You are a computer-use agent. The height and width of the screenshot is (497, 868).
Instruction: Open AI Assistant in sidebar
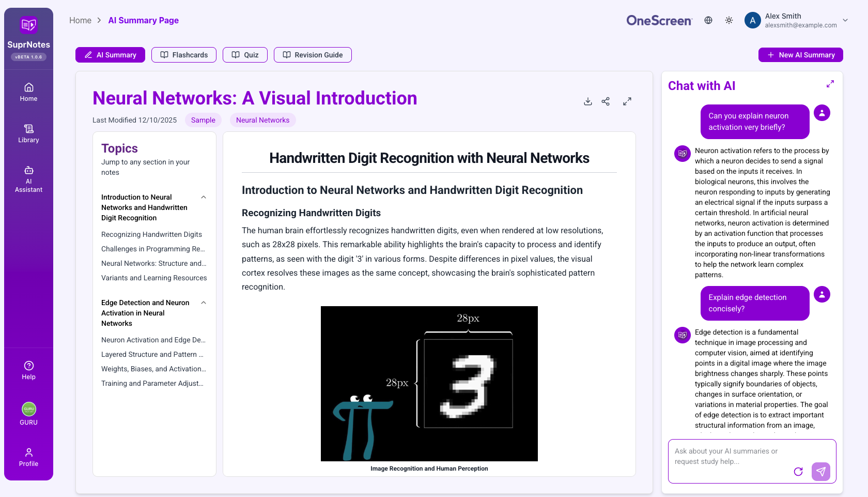[28, 179]
